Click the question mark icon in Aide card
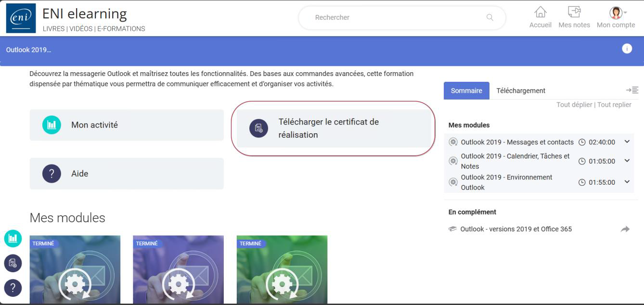644x305 pixels. click(x=52, y=174)
